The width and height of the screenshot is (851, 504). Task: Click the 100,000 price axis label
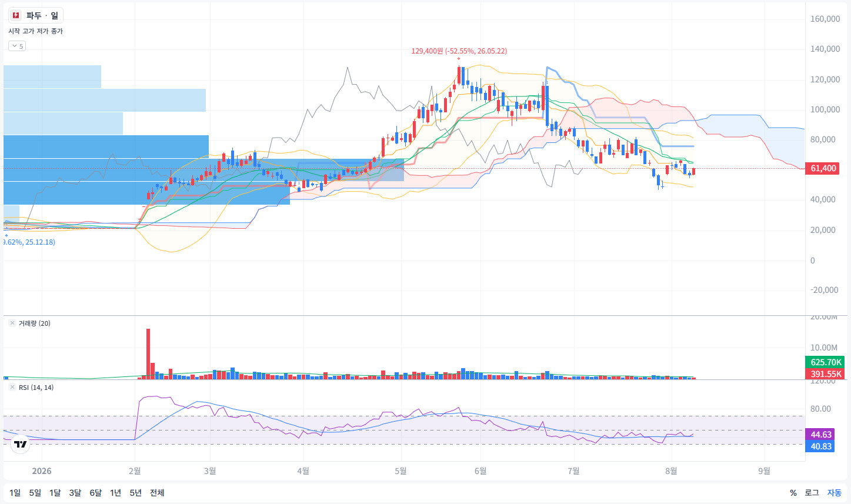825,109
